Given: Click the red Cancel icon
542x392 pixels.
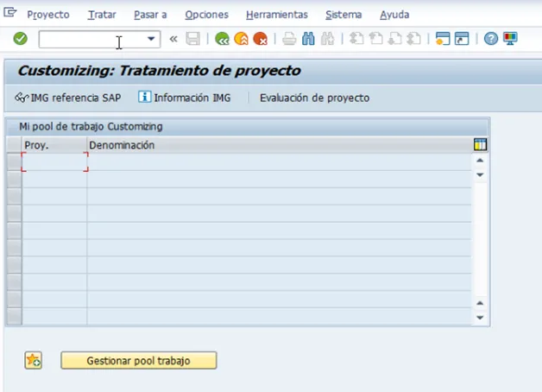Looking at the screenshot, I should click(261, 38).
